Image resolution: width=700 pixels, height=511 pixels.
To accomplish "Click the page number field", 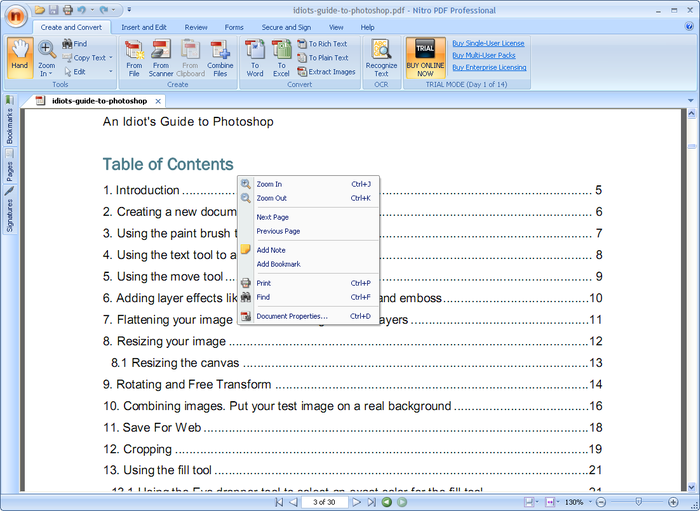I will click(x=324, y=502).
